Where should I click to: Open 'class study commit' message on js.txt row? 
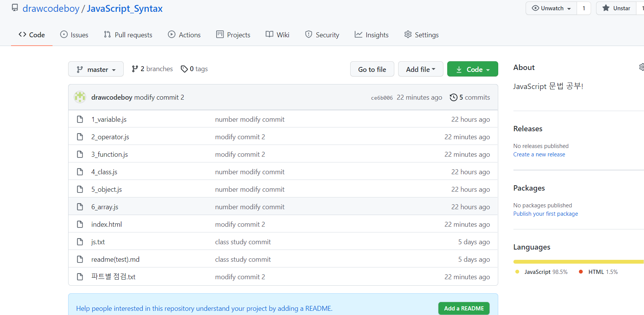click(x=243, y=242)
